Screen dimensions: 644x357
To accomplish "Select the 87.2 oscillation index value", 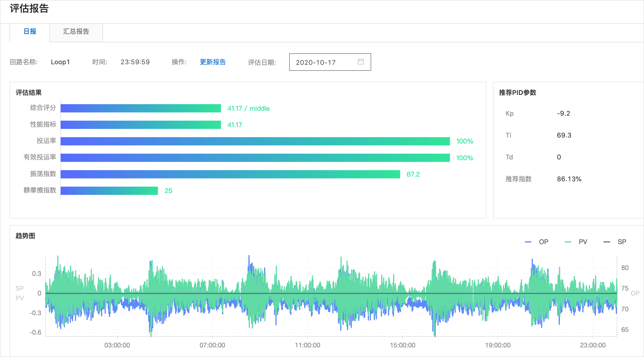I will (x=413, y=174).
